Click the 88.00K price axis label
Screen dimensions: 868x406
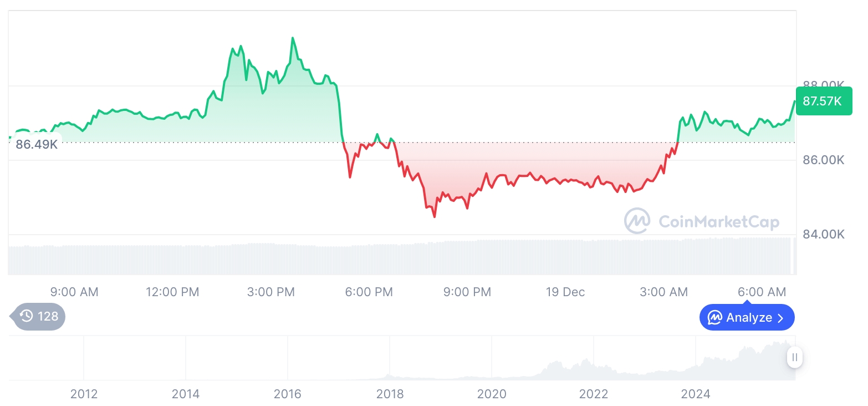824,85
